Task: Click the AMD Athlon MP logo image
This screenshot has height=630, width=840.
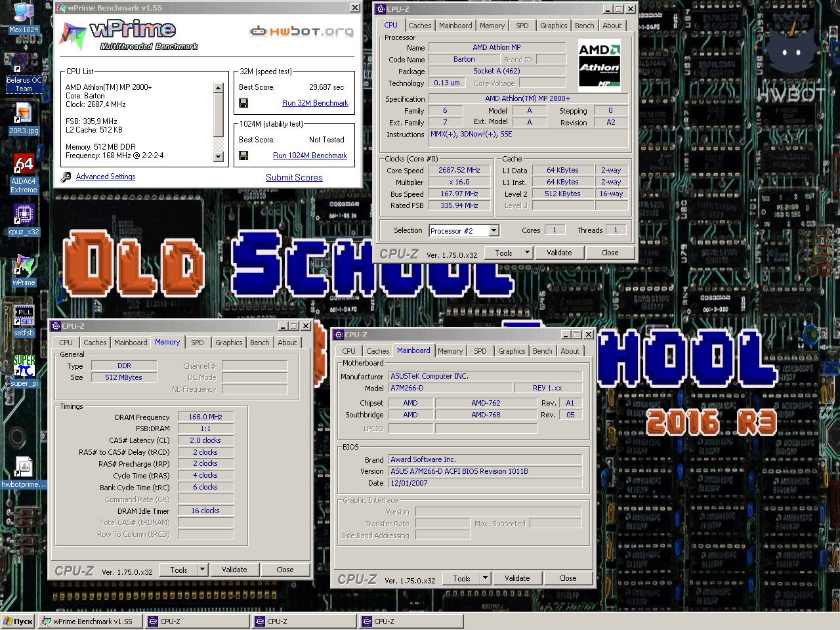Action: coord(599,65)
